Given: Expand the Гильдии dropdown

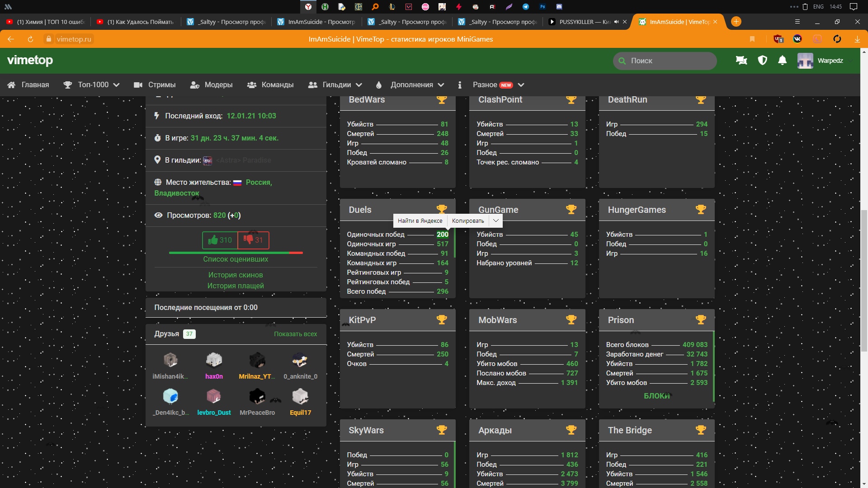Looking at the screenshot, I should coord(359,85).
